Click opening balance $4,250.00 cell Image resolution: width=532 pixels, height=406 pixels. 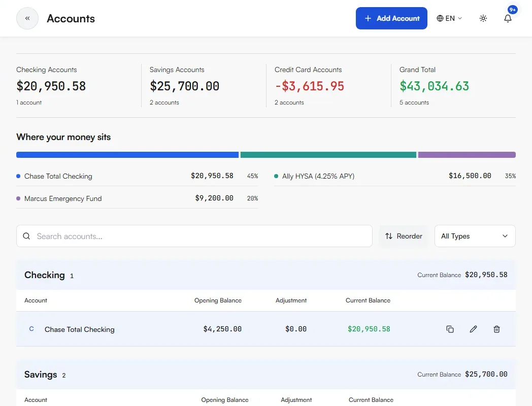[x=222, y=329]
